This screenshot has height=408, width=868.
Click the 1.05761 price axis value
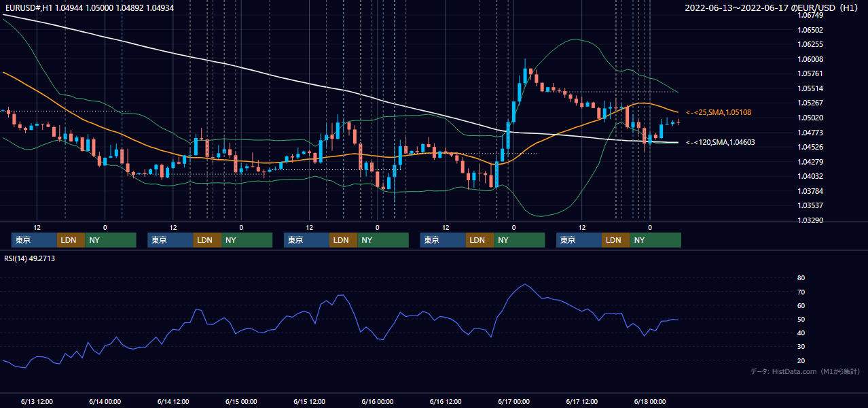(x=810, y=73)
